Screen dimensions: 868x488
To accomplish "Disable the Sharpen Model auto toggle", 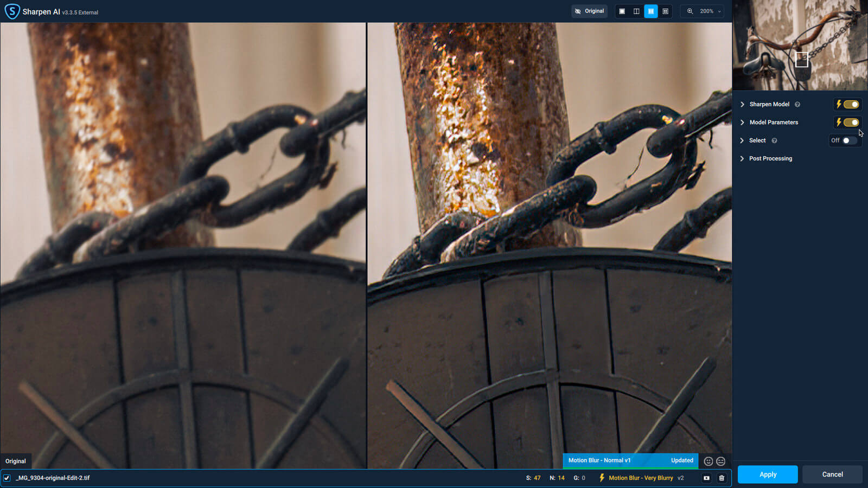I will (850, 104).
